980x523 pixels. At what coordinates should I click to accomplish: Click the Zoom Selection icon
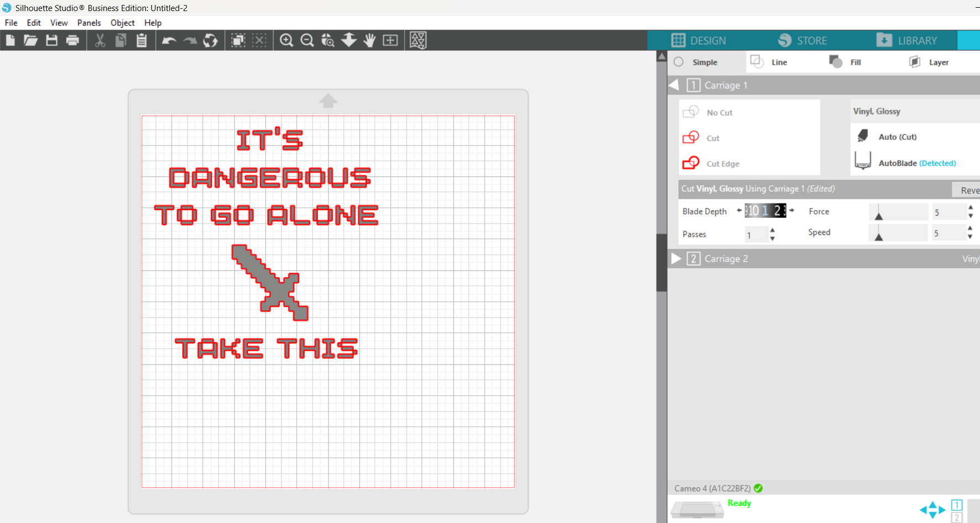[328, 40]
